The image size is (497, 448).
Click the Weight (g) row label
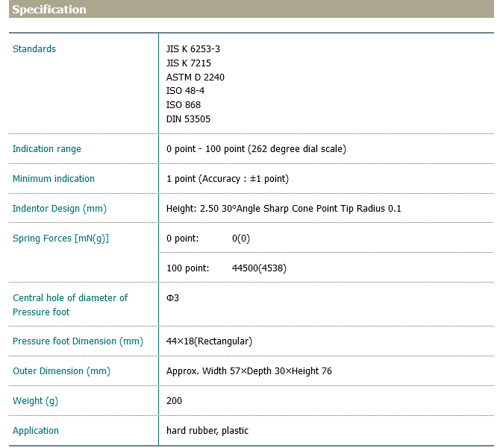[x=35, y=401]
